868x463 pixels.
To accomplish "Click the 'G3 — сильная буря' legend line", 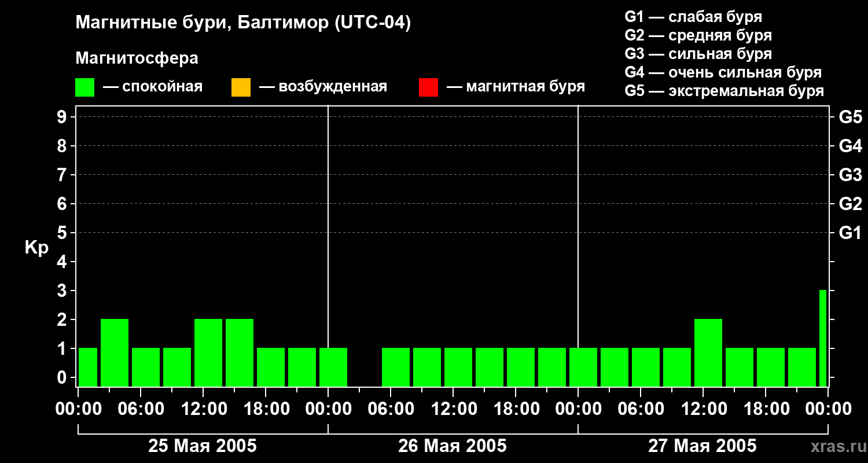I will (698, 54).
